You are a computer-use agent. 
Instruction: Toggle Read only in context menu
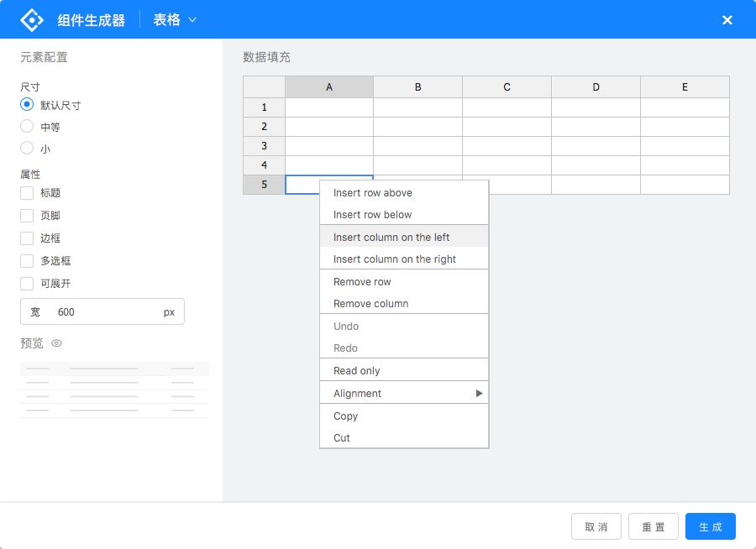coord(404,371)
